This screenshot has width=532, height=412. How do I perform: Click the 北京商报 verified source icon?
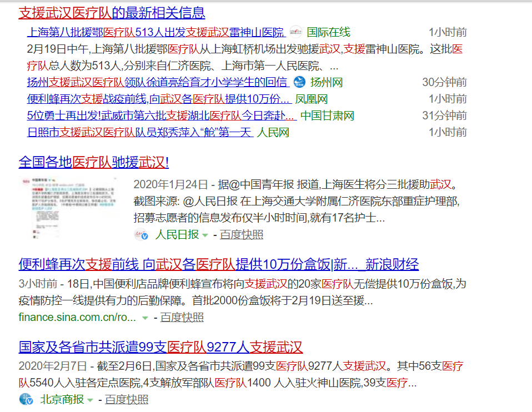click(26, 399)
